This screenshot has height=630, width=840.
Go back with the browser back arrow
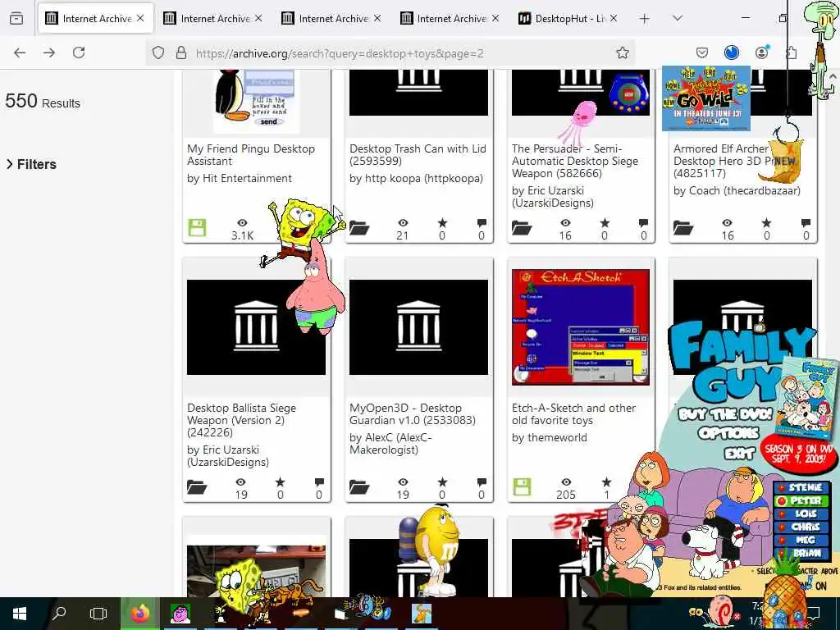20,52
